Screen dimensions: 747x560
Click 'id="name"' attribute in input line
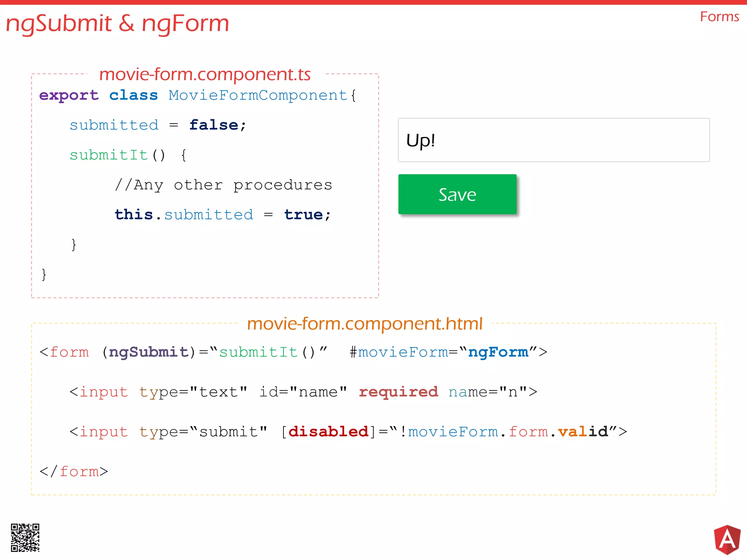303,392
